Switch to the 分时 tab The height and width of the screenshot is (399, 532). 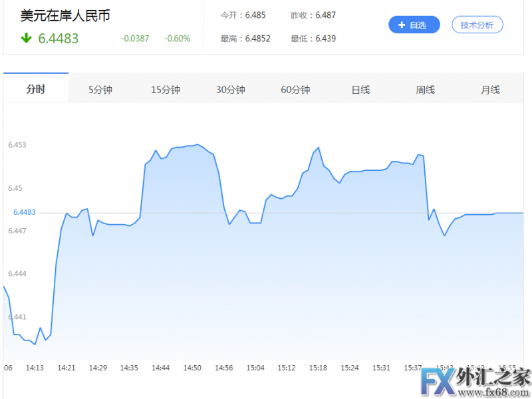coord(35,90)
